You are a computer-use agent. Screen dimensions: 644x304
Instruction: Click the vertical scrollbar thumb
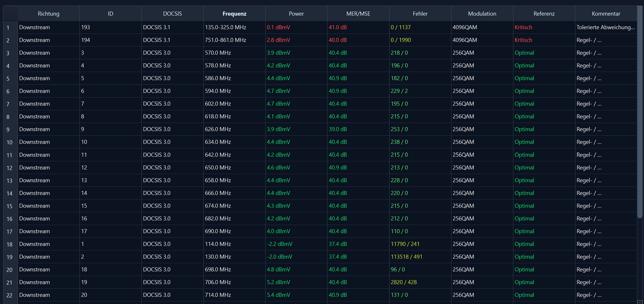[640, 113]
